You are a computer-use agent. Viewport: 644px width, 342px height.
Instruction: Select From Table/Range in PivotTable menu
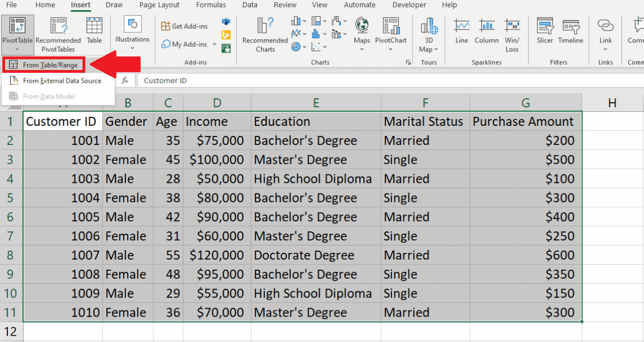click(48, 64)
